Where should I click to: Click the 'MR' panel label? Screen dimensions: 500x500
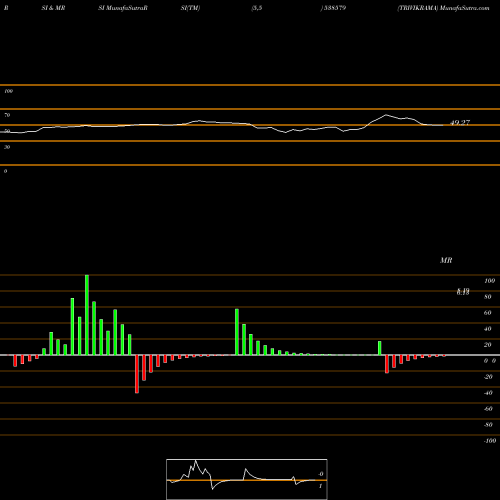tap(446, 260)
